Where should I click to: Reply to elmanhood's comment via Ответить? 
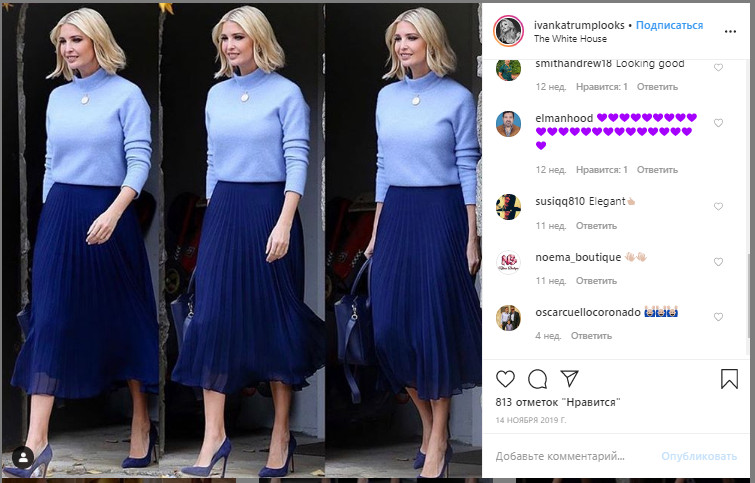coord(657,170)
